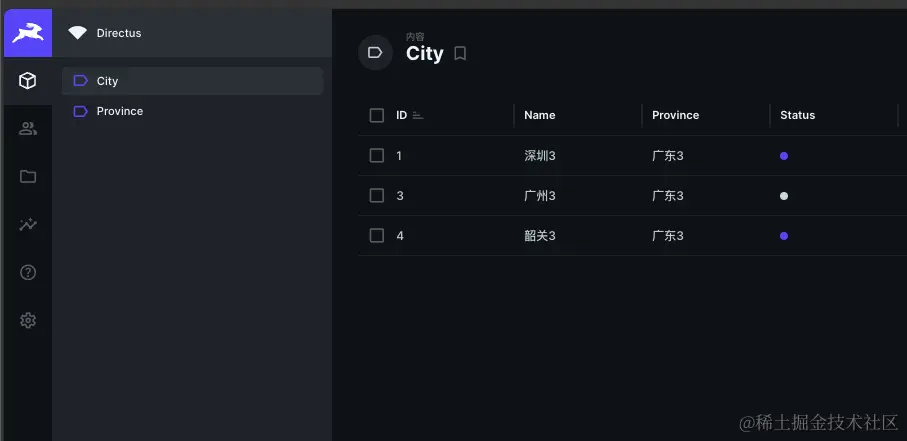Toggle the select-all rows checkbox
Viewport: 907px width, 441px height.
click(377, 116)
